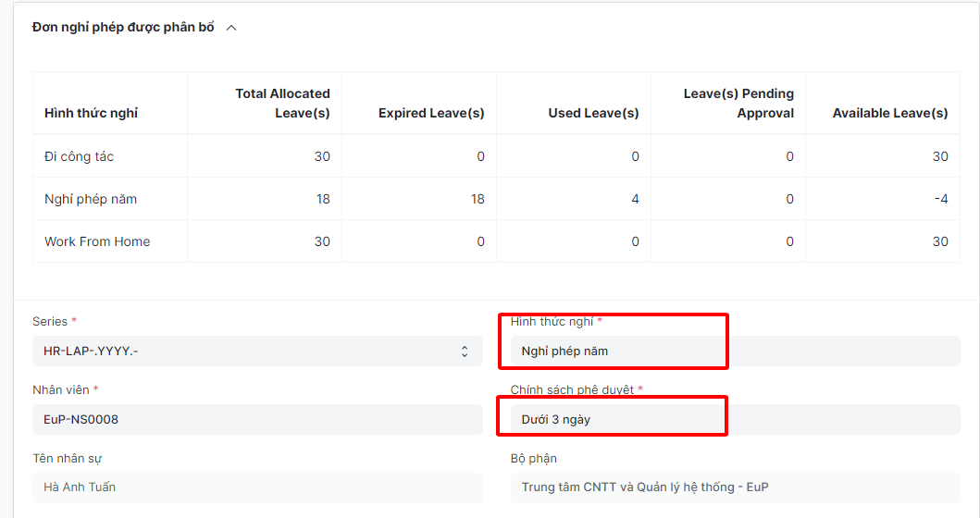Click the -4 available leaves cell
Screen dimensions: 980x518
tap(939, 199)
